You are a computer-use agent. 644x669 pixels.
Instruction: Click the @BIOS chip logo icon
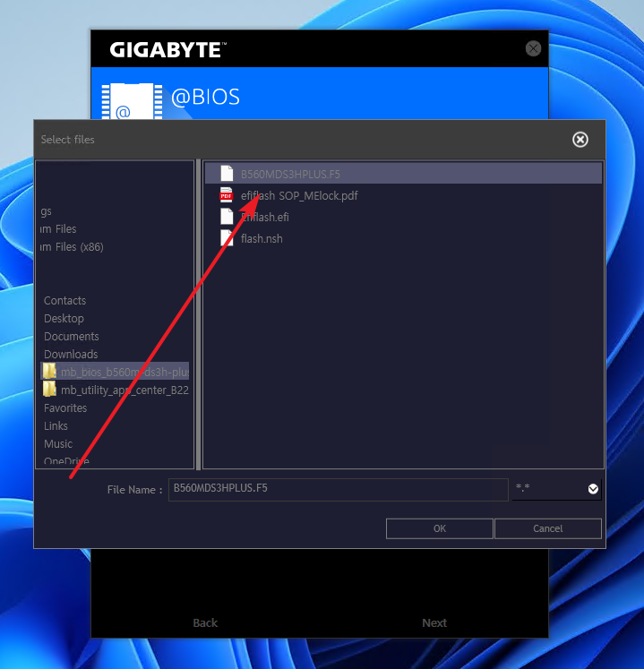[x=132, y=101]
